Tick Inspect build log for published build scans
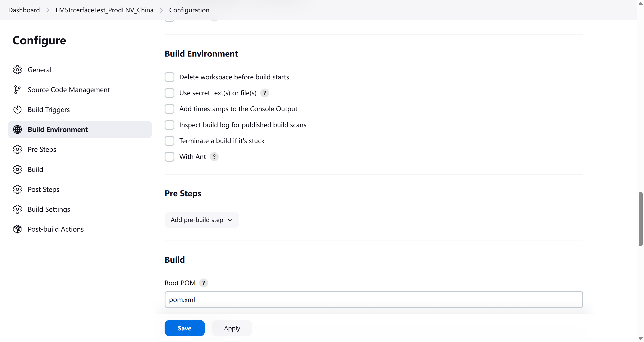 click(x=169, y=125)
